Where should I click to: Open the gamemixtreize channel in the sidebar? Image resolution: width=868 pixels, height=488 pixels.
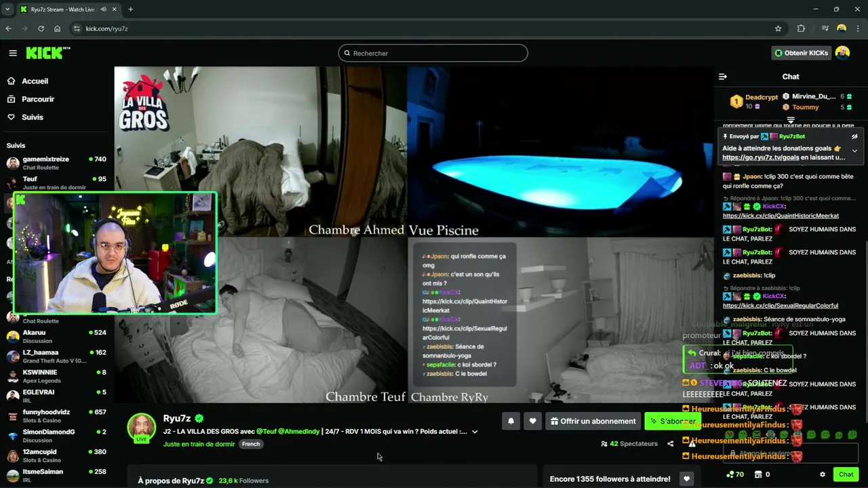tap(56, 163)
